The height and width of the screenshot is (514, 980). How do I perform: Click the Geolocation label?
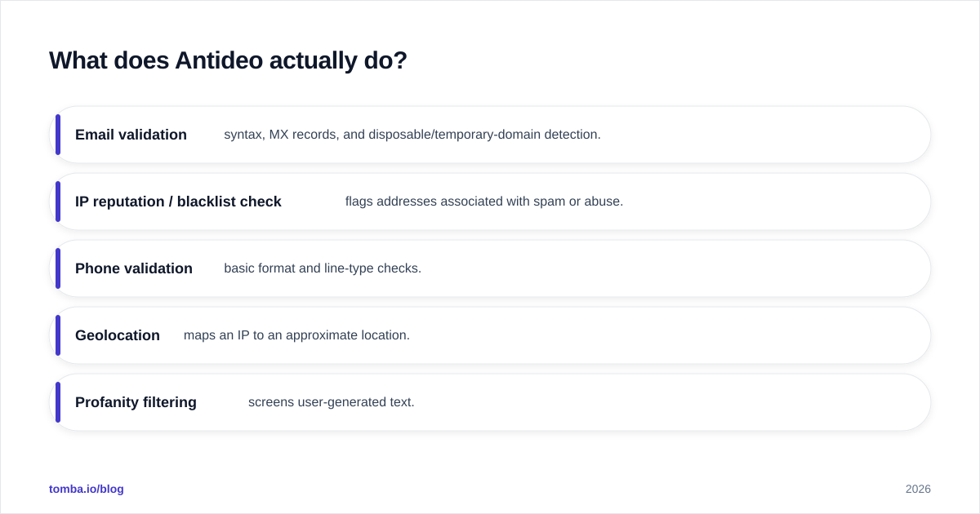(118, 335)
